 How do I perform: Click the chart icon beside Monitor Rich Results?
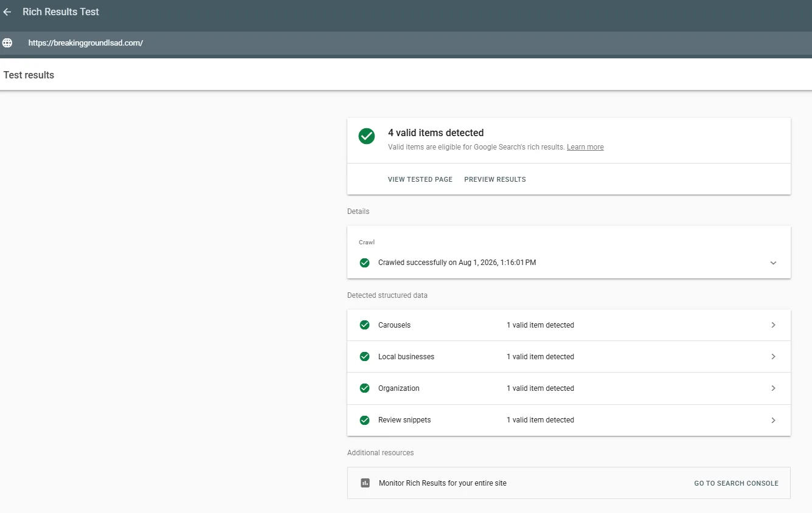365,483
